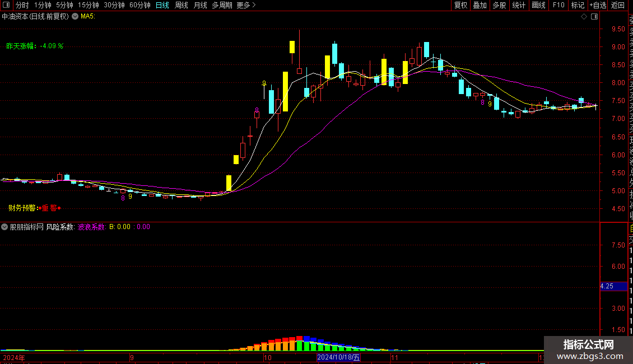Select the 5分钟 period tab
The height and width of the screenshot is (364, 633).
(64, 5)
